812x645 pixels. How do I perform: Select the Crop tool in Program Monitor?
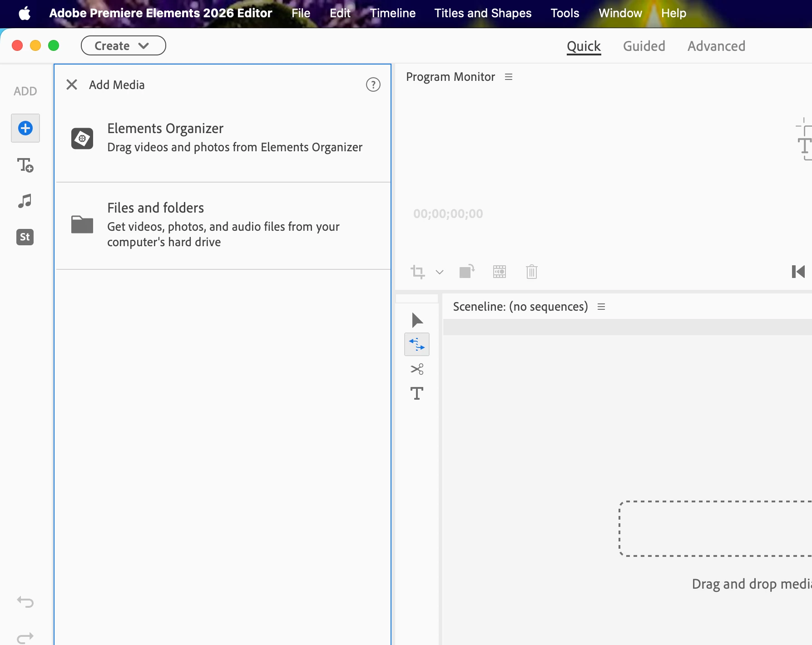coord(418,272)
